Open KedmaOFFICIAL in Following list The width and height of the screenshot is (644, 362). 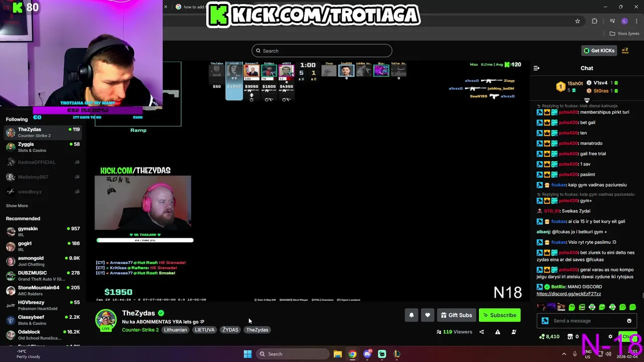click(42, 162)
